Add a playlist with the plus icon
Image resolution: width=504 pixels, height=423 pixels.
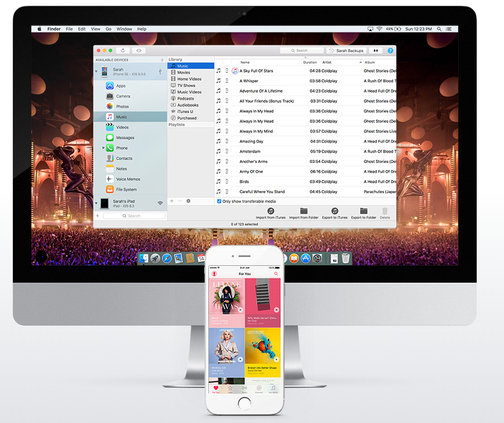pyautogui.click(x=172, y=201)
